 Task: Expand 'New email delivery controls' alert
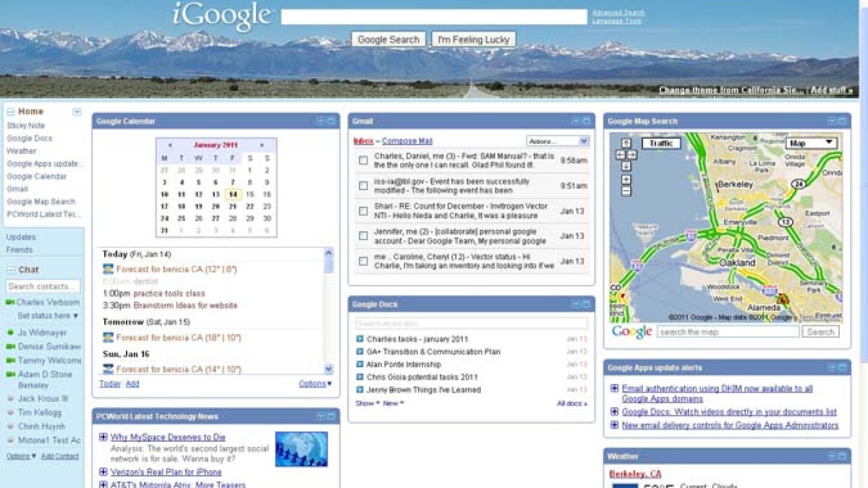pos(614,425)
